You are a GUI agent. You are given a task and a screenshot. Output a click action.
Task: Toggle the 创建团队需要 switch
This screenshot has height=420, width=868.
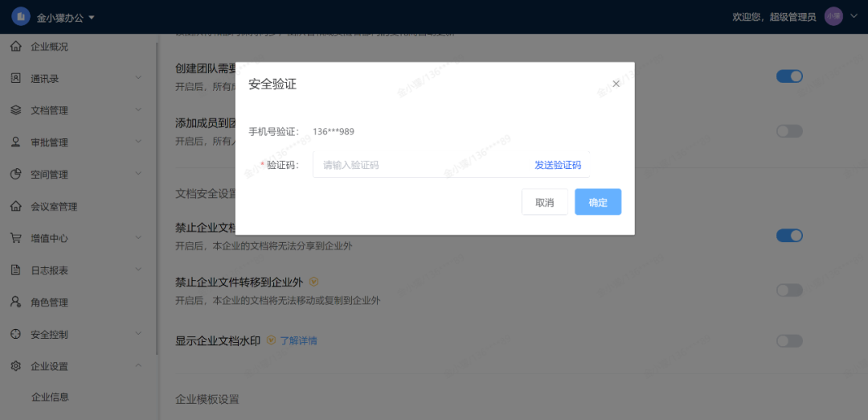point(789,76)
